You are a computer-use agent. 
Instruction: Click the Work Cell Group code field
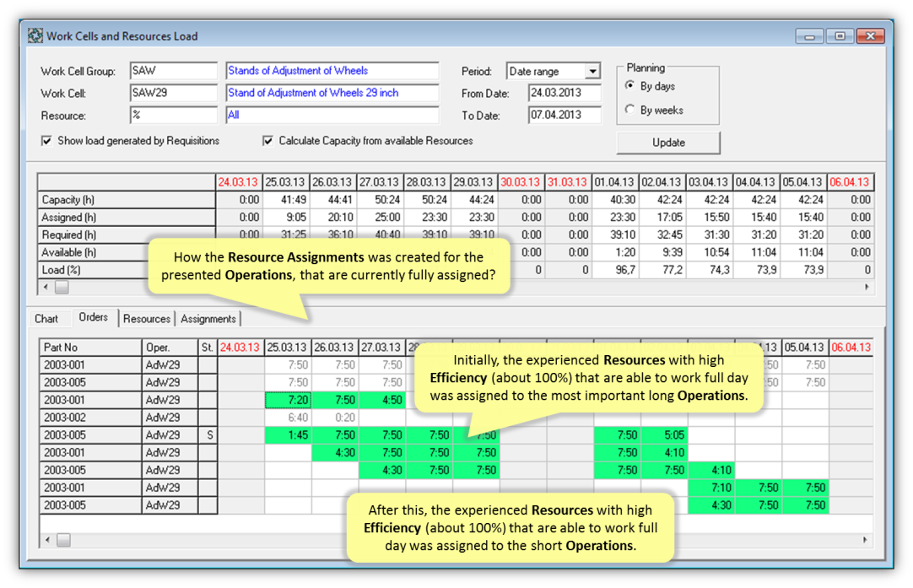pos(174,71)
